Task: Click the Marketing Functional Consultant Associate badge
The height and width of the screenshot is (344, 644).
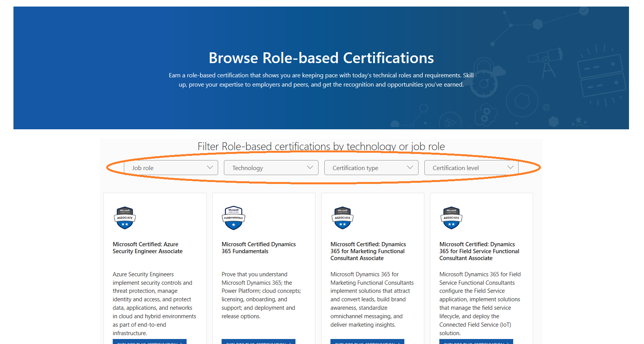Action: 342,218
